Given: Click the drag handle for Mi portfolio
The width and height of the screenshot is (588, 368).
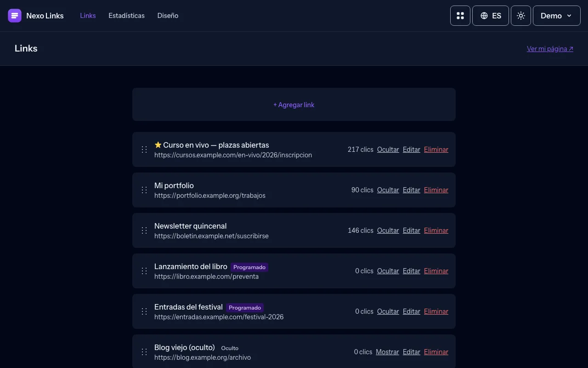Looking at the screenshot, I should tap(144, 190).
